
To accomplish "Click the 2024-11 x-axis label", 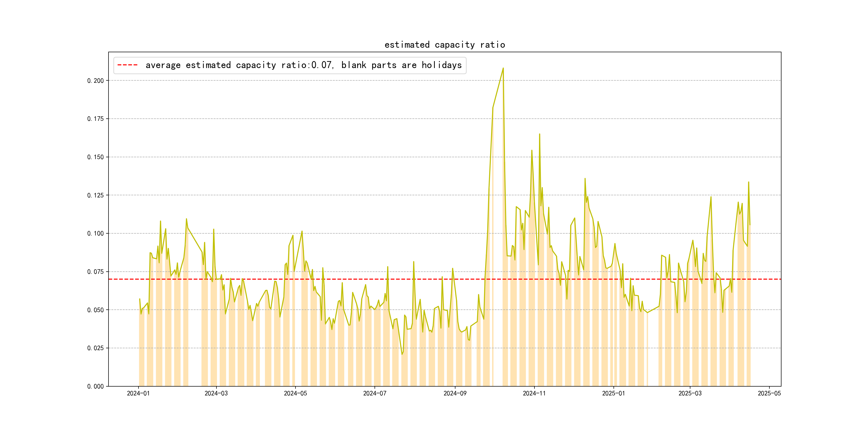I will 534,393.
